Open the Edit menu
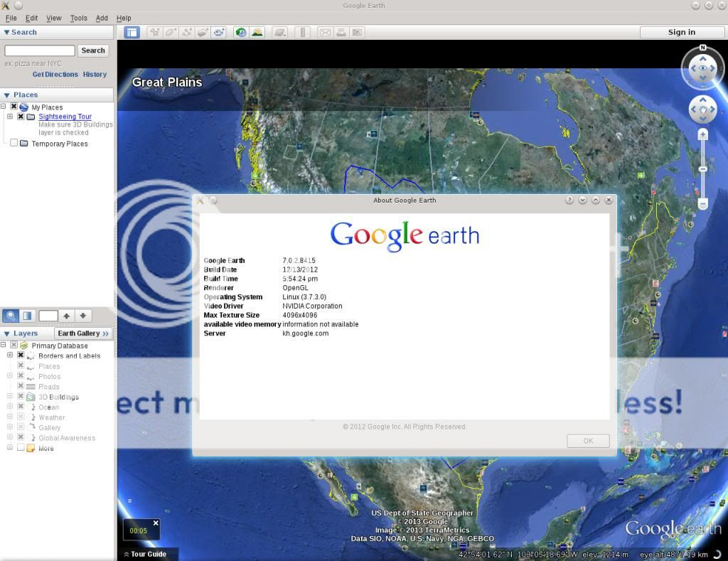 click(31, 18)
